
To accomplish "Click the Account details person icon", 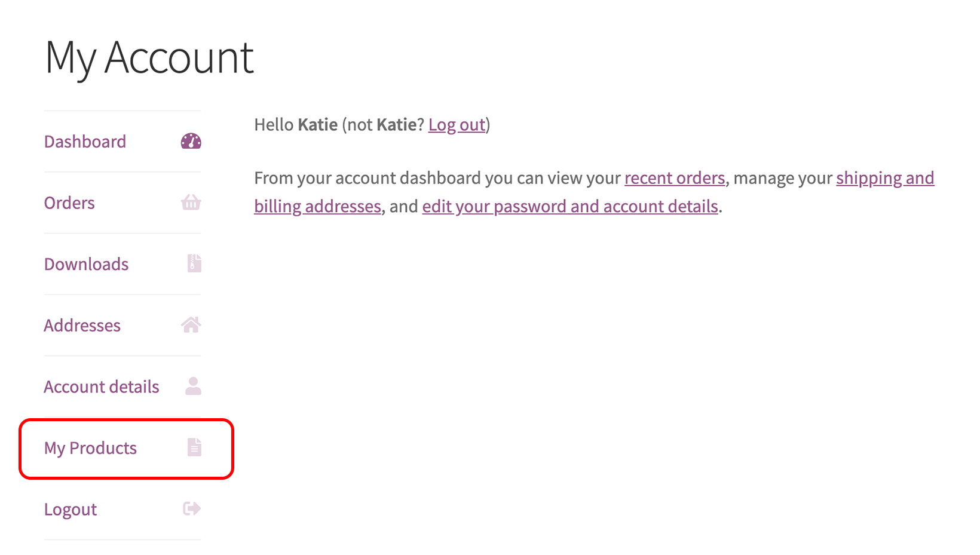I will (x=193, y=386).
